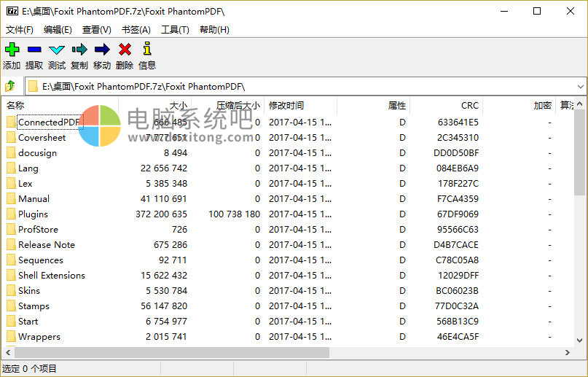Click the Plugins compressed size 100 738 180
Screen dimensions: 588x377
pyautogui.click(x=235, y=214)
